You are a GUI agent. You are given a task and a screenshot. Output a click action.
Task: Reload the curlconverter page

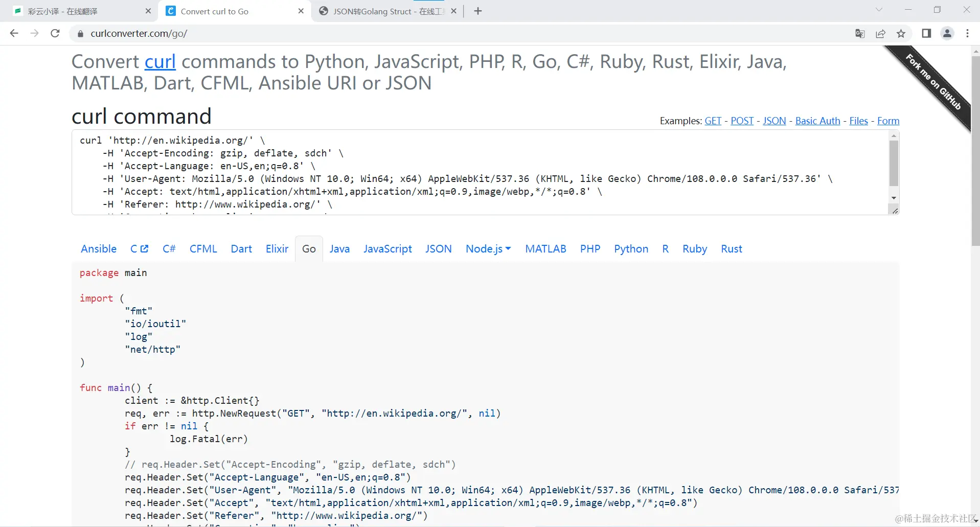click(55, 34)
